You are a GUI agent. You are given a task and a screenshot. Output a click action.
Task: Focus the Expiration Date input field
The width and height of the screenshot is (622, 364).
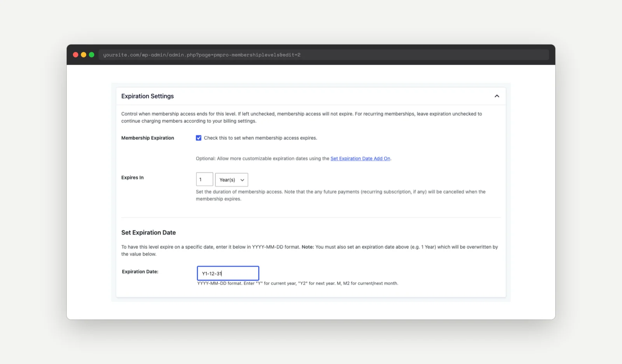[228, 273]
